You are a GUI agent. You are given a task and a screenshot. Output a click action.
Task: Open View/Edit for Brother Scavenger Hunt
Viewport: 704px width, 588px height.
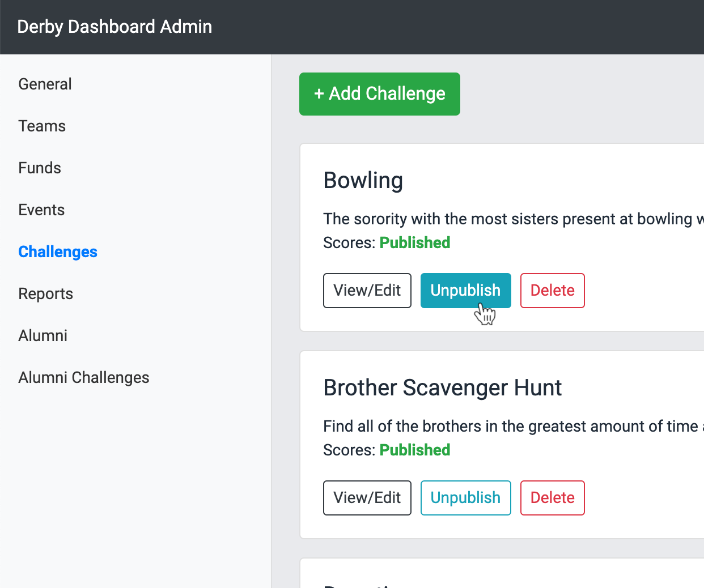[367, 498]
